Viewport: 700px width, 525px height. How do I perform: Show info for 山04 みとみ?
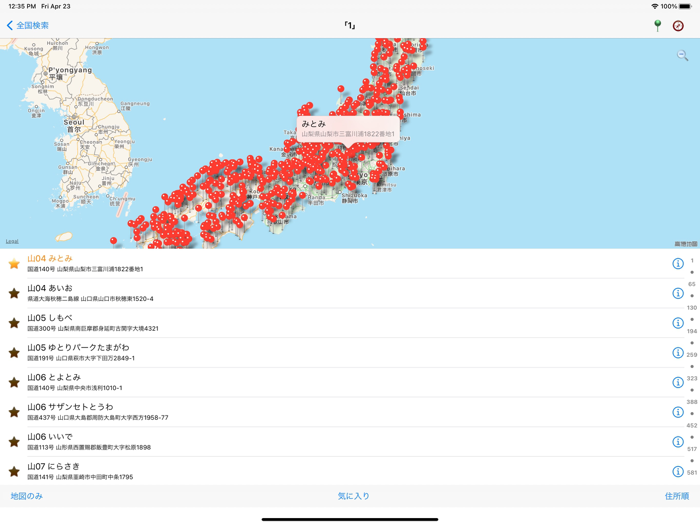point(677,264)
